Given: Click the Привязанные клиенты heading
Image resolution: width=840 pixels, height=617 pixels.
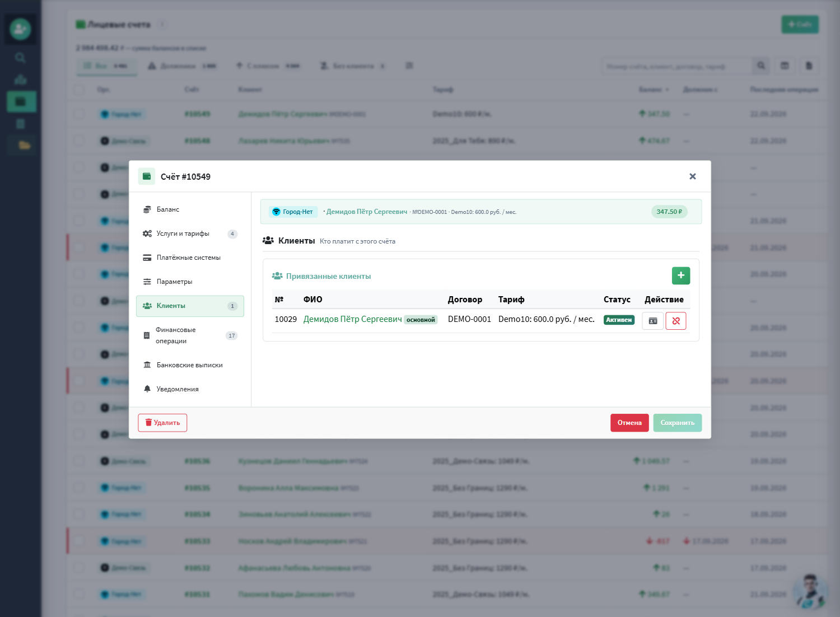Looking at the screenshot, I should [x=328, y=276].
